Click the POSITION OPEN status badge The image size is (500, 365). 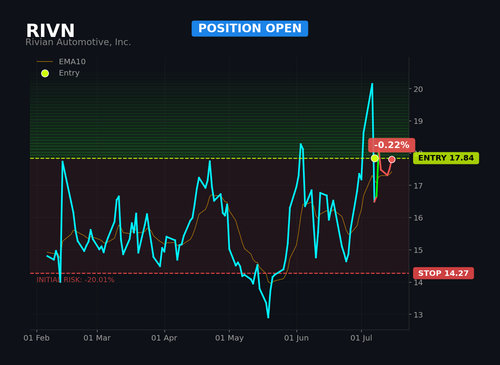pyautogui.click(x=250, y=28)
